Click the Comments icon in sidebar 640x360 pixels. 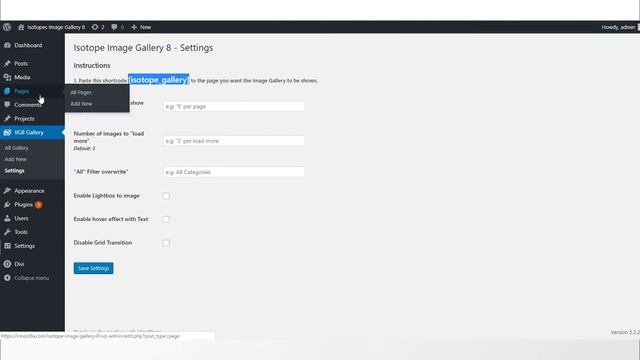[x=7, y=105]
